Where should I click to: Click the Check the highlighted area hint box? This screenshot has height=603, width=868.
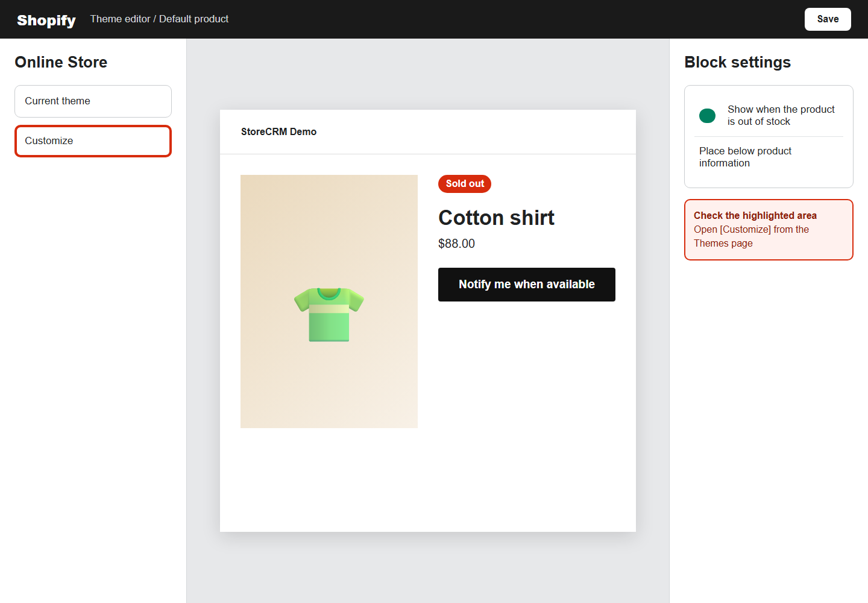coord(769,230)
